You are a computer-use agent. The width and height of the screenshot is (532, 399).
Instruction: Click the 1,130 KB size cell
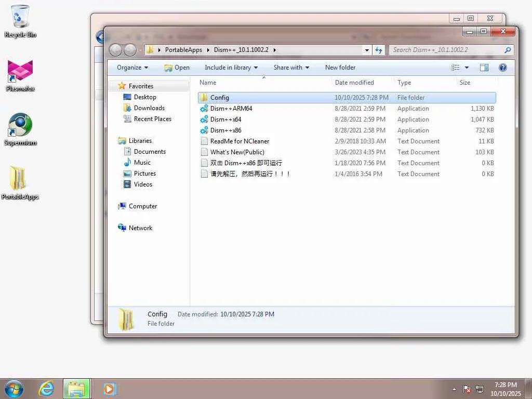(482, 109)
